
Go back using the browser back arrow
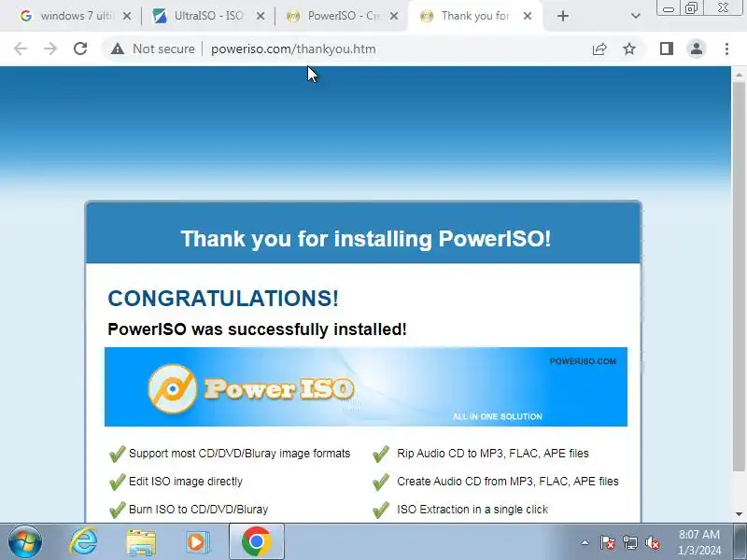click(21, 49)
